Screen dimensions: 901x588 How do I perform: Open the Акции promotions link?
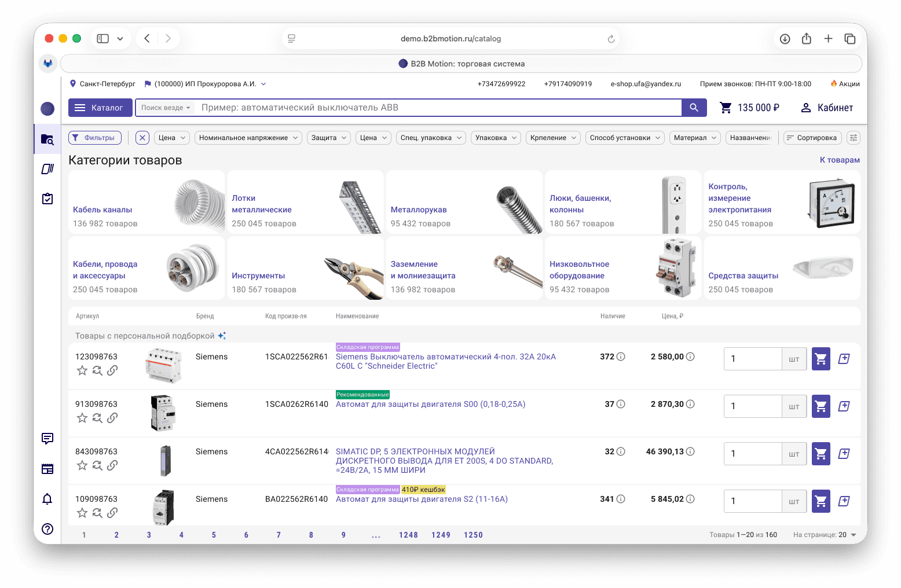(845, 84)
